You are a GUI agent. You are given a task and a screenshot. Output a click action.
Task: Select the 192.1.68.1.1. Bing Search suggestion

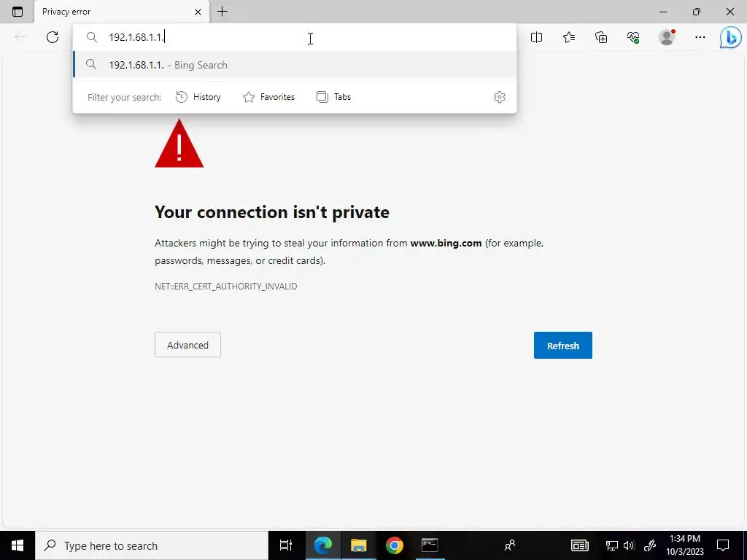295,65
